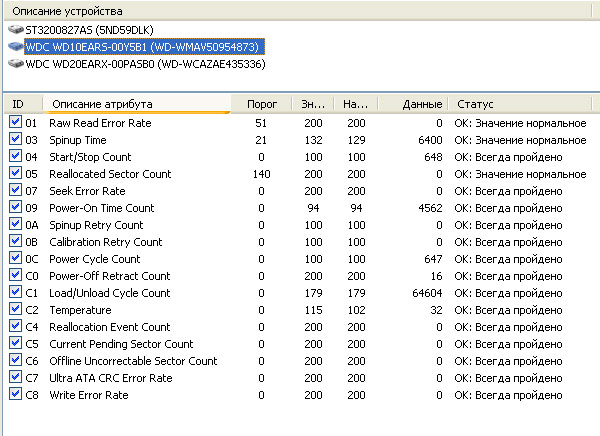
Task: Select Reallocated Sector Count attribute name
Action: [110, 174]
